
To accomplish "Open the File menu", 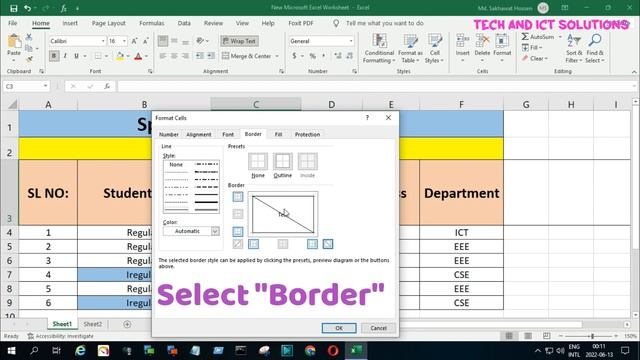I will point(13,23).
